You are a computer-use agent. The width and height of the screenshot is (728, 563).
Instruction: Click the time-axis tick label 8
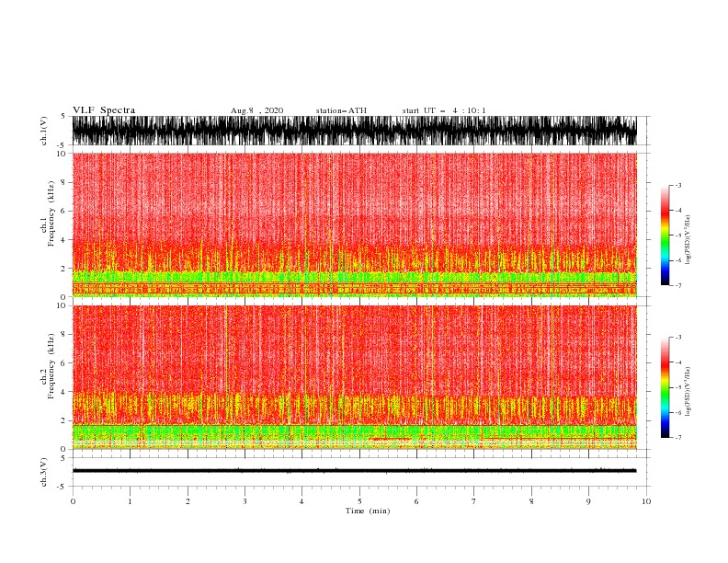click(x=531, y=501)
